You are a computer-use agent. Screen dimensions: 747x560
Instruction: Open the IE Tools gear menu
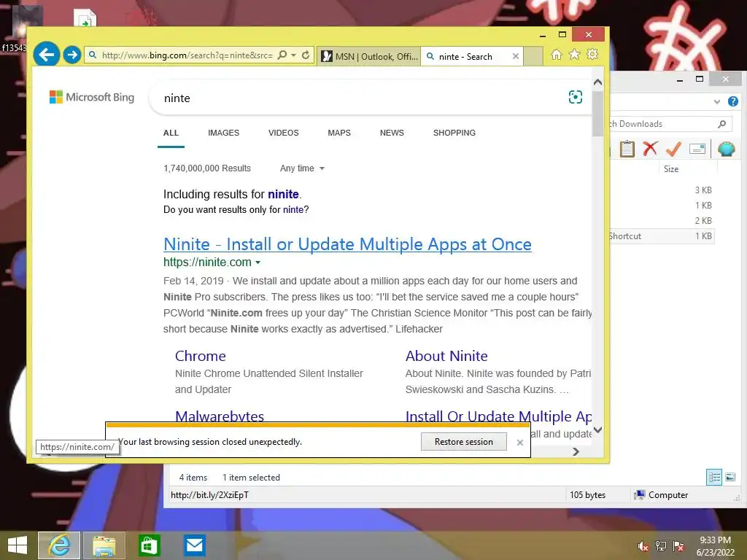tap(592, 54)
